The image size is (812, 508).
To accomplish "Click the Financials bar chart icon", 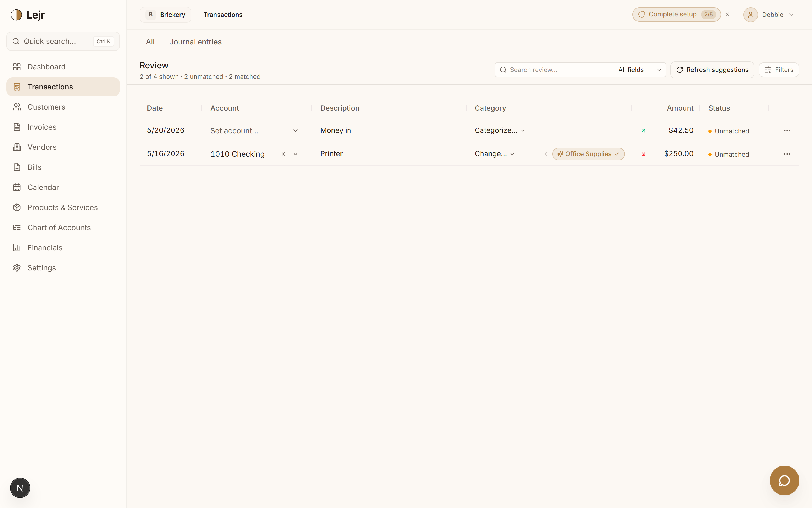I will point(17,248).
